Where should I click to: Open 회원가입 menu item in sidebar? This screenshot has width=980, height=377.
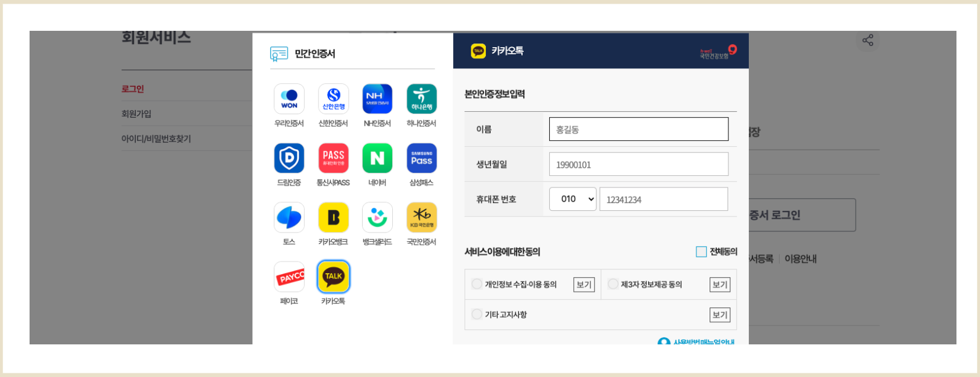click(x=136, y=114)
